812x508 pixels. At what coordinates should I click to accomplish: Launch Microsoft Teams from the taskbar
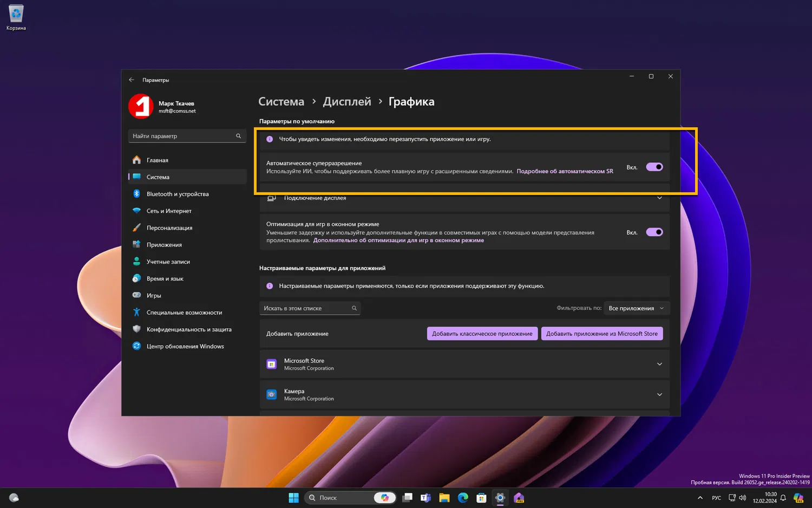[426, 498]
